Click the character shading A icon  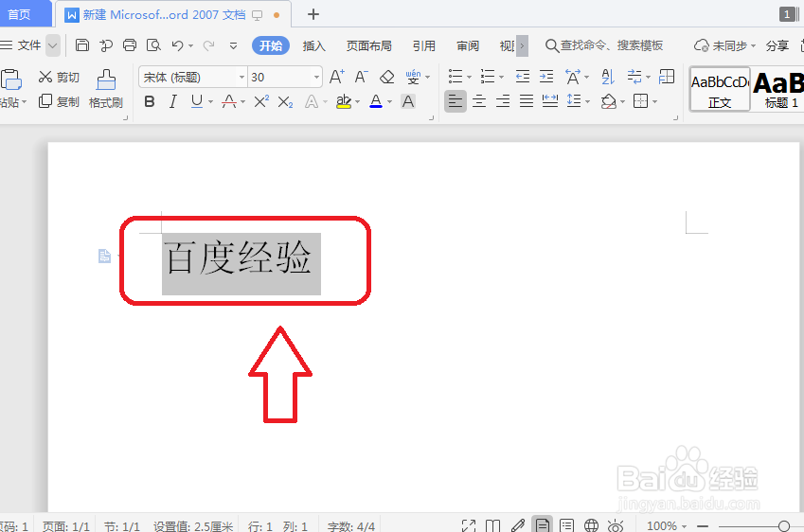(408, 101)
